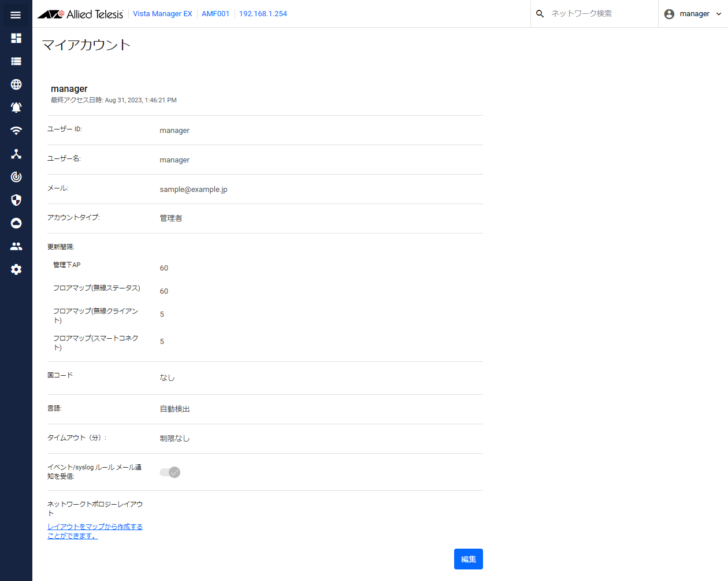Click the list view sidebar icon
Image resolution: width=728 pixels, height=581 pixels.
pyautogui.click(x=16, y=61)
